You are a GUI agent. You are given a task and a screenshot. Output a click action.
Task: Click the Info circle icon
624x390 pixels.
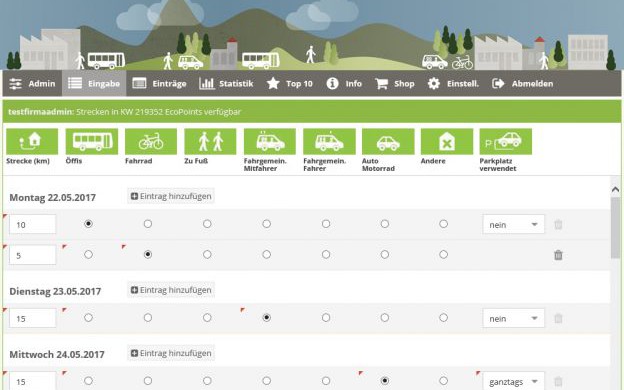coord(332,83)
